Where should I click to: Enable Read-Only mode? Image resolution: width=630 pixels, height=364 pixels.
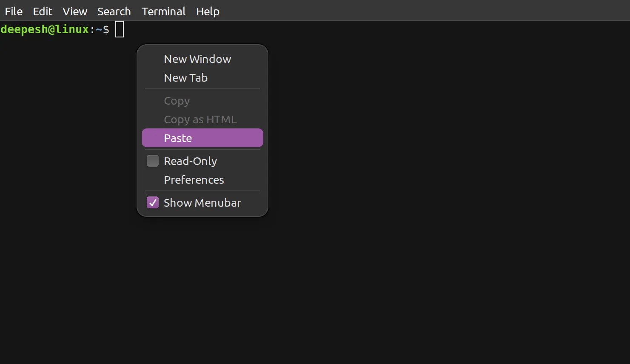coord(190,161)
